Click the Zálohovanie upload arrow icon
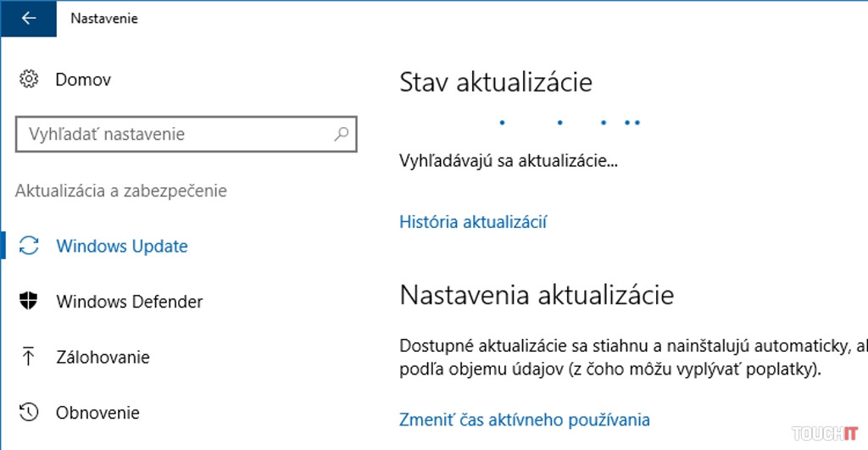The height and width of the screenshot is (450, 868). pos(29,357)
